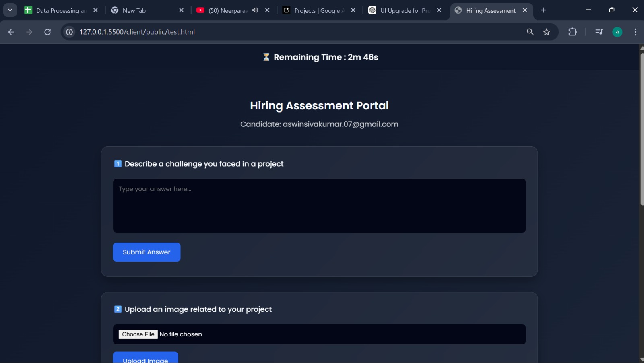Switch to the Projects Google tab

tap(319, 10)
